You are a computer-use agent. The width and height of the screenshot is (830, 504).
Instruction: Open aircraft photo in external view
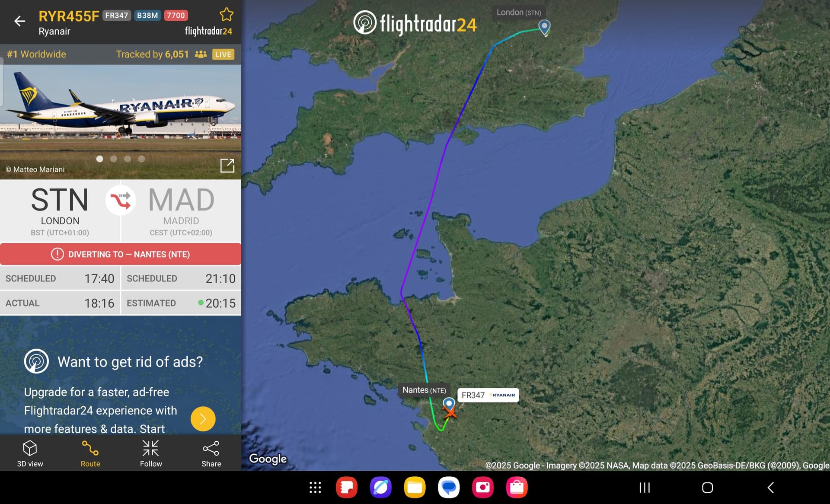tap(227, 166)
